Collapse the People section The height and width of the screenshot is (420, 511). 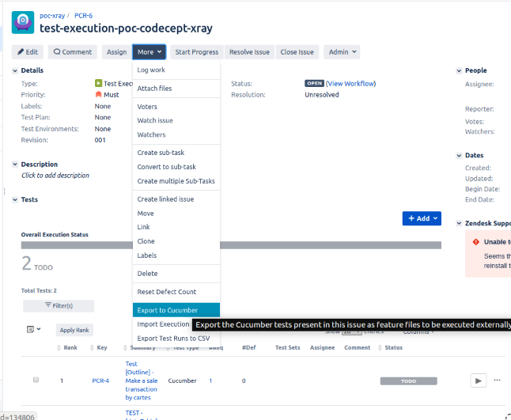point(459,70)
